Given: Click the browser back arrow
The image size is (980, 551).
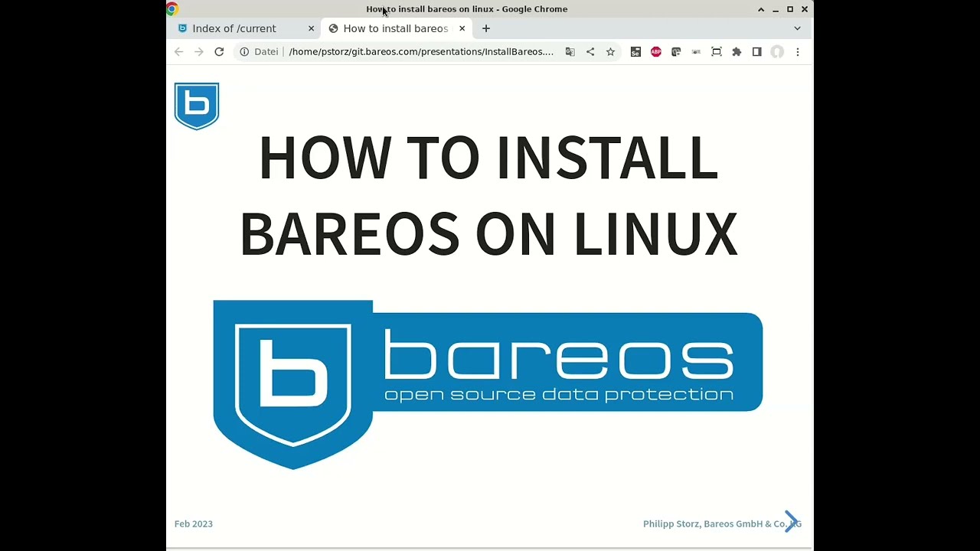Looking at the screenshot, I should (x=178, y=52).
